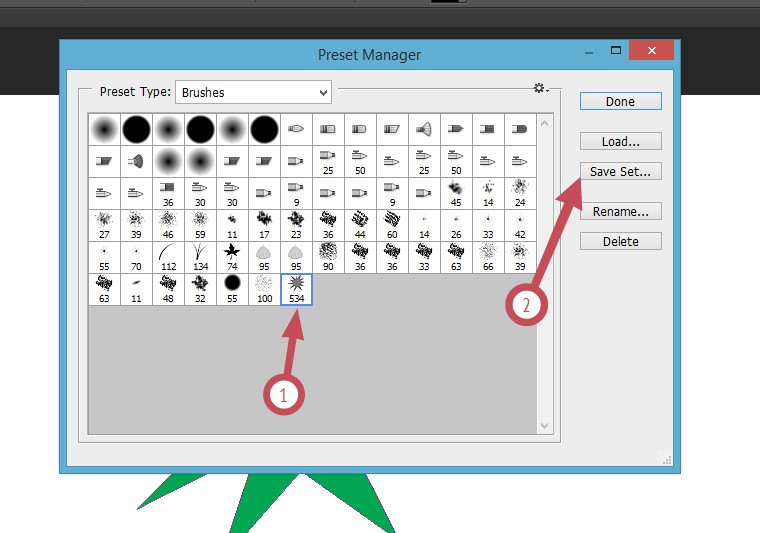760x533 pixels.
Task: Click the Delete button
Action: pos(620,241)
